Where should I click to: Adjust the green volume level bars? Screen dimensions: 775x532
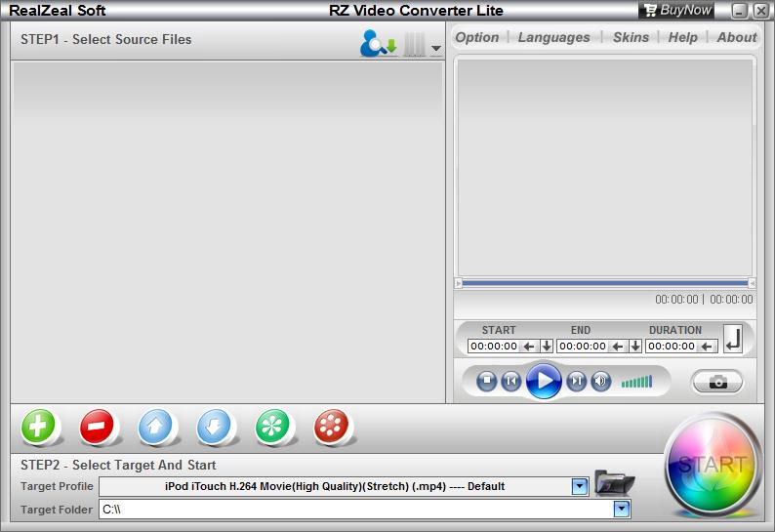(636, 382)
